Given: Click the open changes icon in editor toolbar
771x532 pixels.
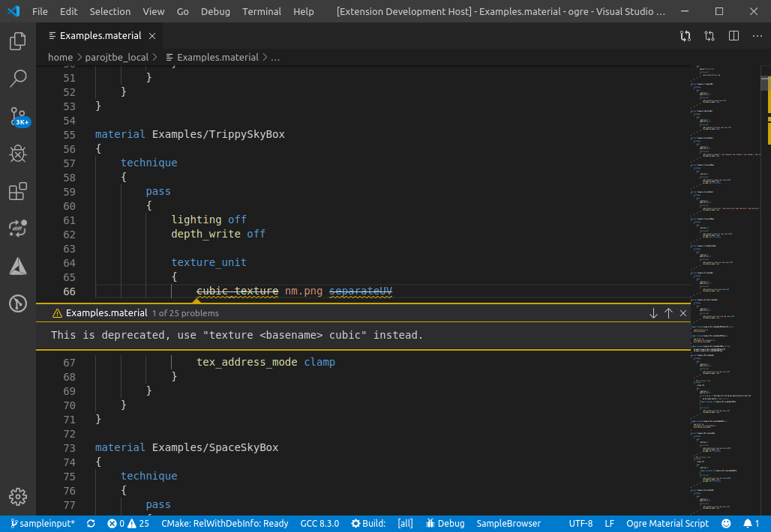Looking at the screenshot, I should point(709,36).
